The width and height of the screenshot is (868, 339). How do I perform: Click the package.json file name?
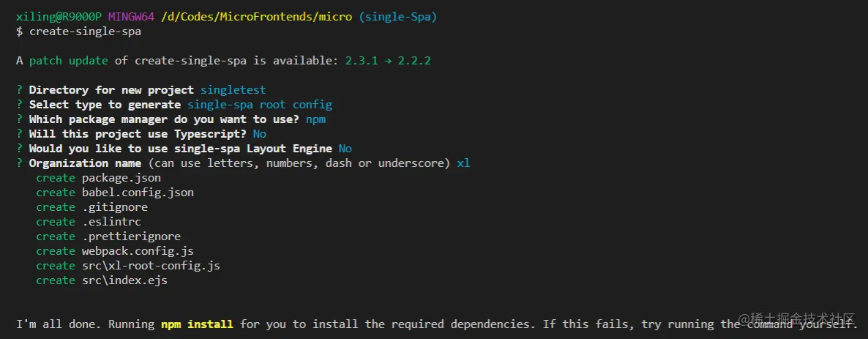121,178
